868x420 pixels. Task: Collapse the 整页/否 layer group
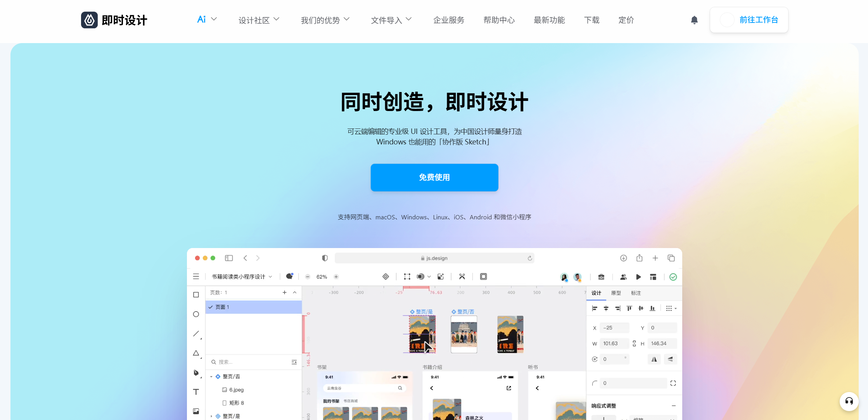211,377
